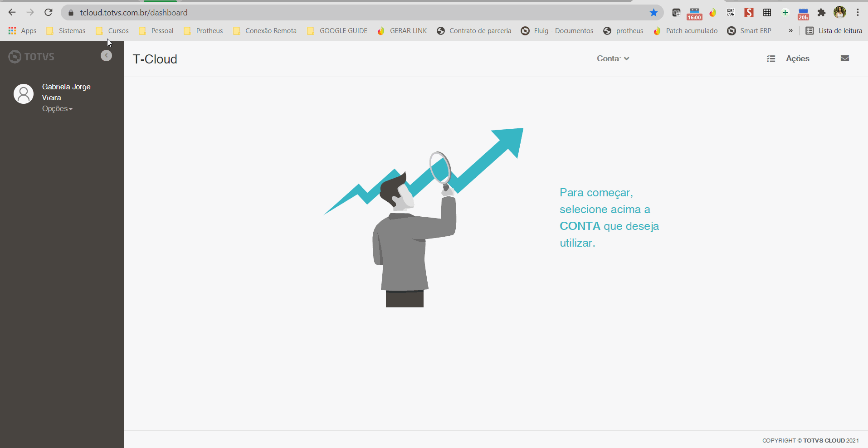This screenshot has height=448, width=868.
Task: Open the QR code generator extension
Action: [x=731, y=13]
